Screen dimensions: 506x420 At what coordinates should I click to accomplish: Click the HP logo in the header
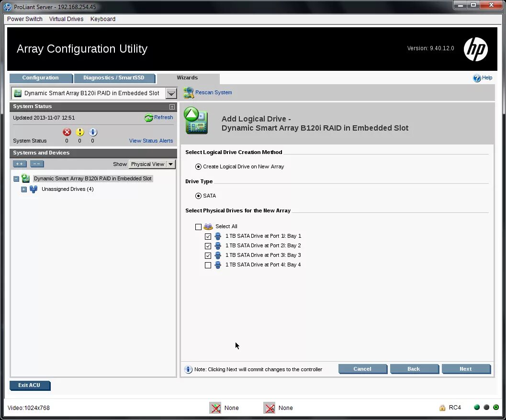[x=476, y=49]
